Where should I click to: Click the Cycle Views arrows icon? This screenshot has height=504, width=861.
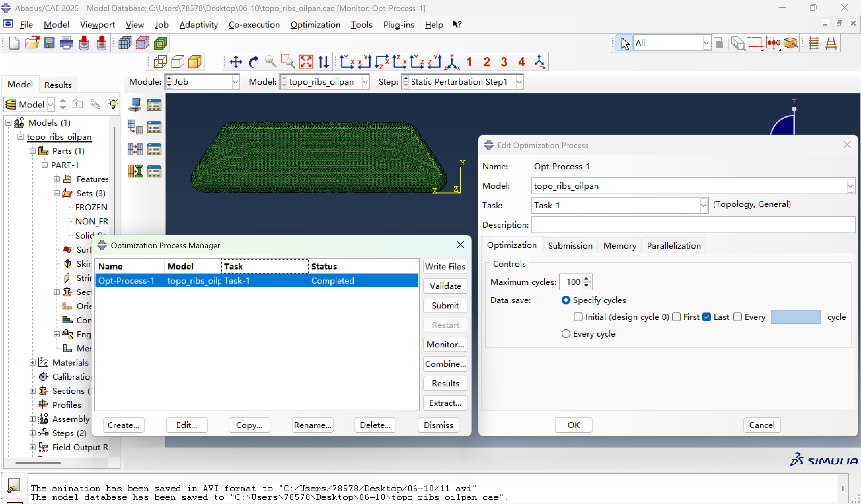[323, 62]
